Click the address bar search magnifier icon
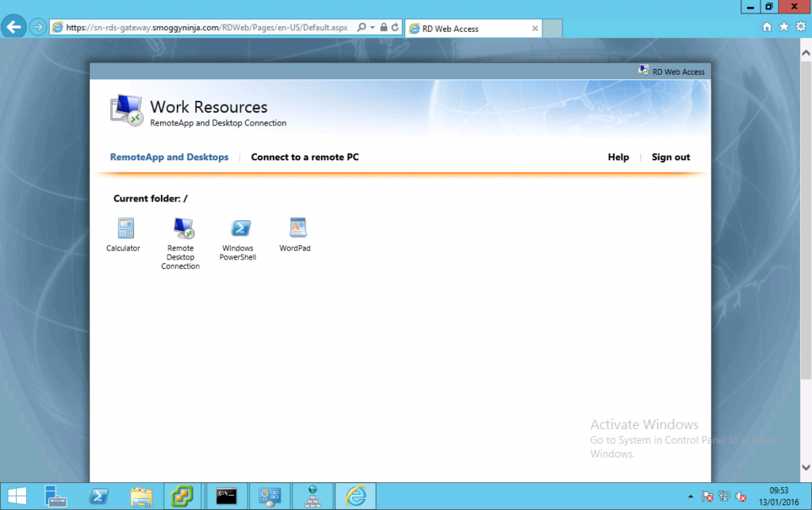 pyautogui.click(x=362, y=27)
